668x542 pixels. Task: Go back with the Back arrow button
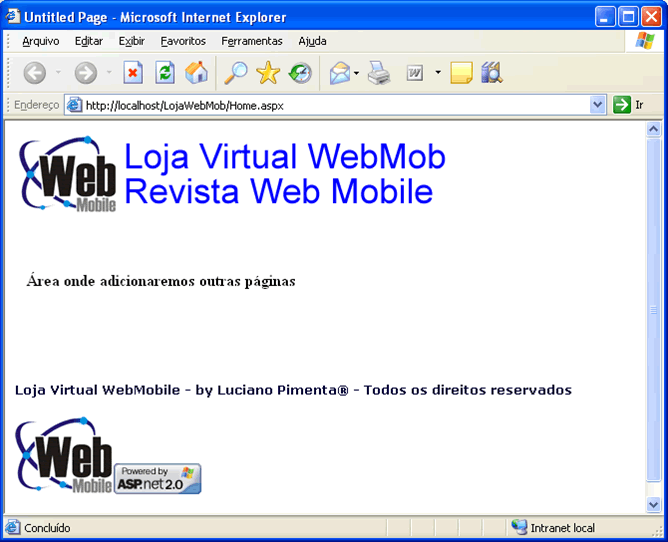35,73
